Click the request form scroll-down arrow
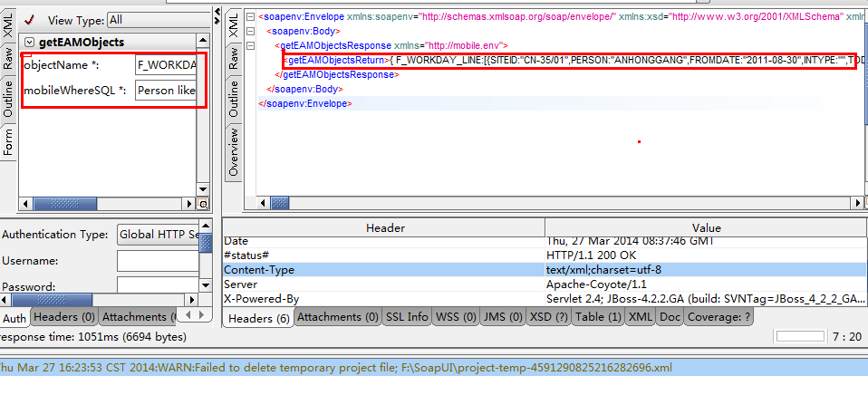The image size is (868, 395). (x=203, y=191)
